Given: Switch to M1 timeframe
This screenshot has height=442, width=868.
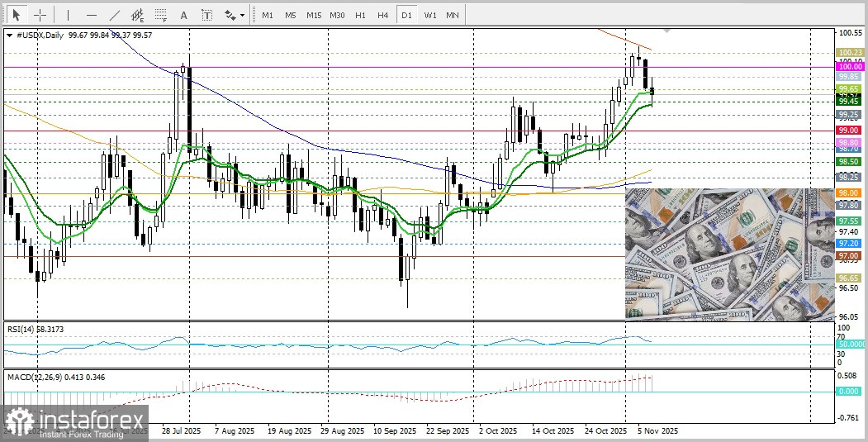Looking at the screenshot, I should pyautogui.click(x=268, y=15).
